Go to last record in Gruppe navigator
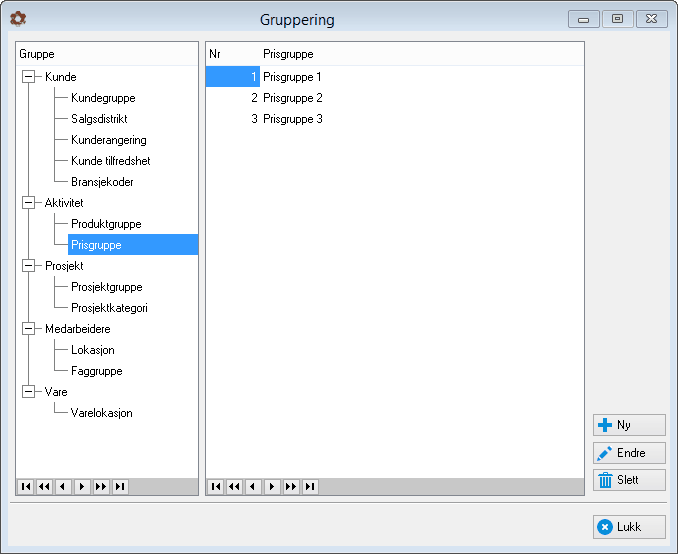This screenshot has height=554, width=678. coord(120,487)
